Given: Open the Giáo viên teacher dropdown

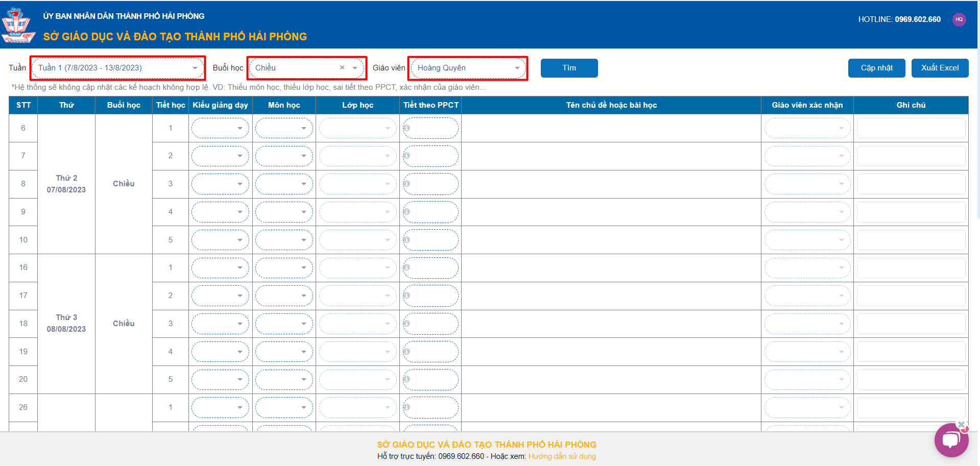Looking at the screenshot, I should coord(468,68).
